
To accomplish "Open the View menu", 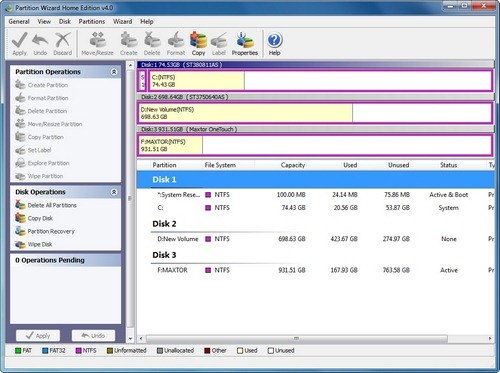I will tap(44, 22).
